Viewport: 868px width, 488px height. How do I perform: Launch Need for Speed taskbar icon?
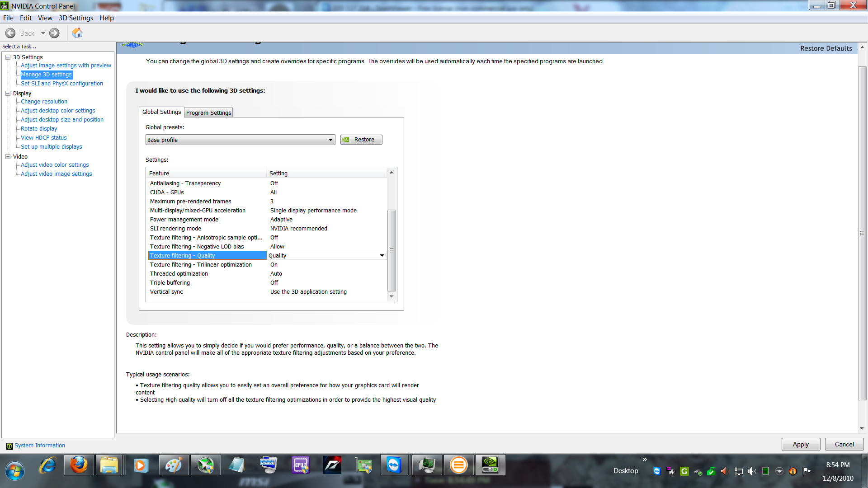click(332, 465)
